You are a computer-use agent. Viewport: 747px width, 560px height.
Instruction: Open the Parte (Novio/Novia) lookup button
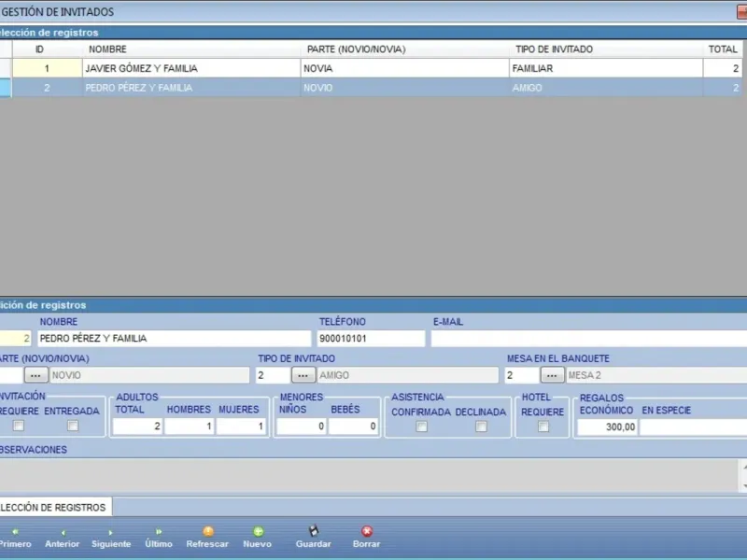[x=35, y=375]
